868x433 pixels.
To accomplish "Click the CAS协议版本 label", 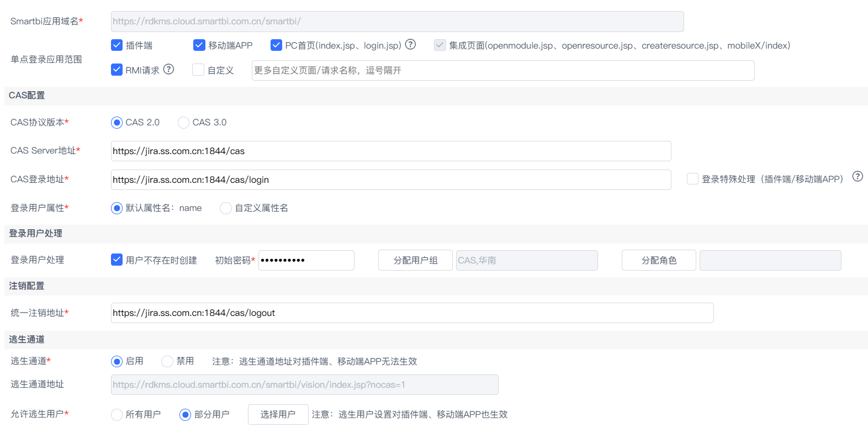I will coord(40,123).
